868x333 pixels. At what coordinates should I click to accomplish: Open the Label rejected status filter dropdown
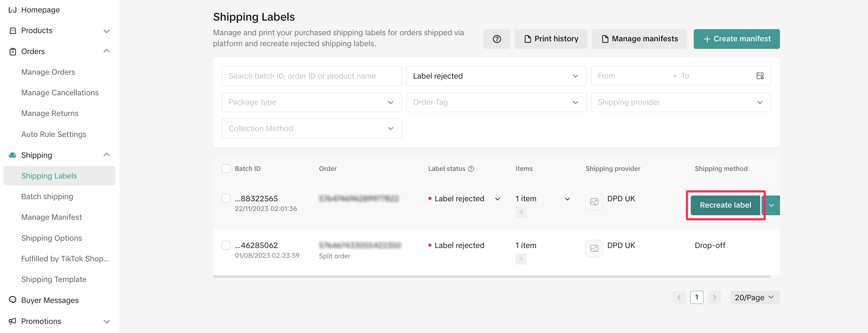coord(496,76)
